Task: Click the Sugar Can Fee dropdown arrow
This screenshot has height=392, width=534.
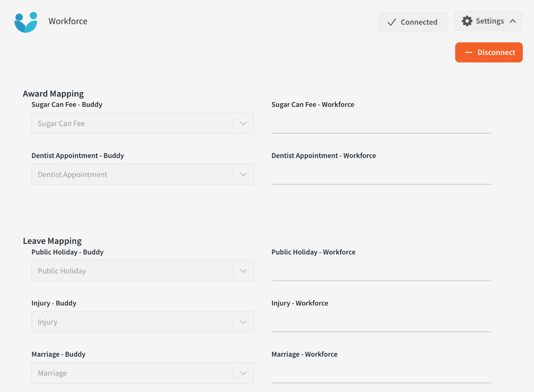Action: pyautogui.click(x=243, y=124)
